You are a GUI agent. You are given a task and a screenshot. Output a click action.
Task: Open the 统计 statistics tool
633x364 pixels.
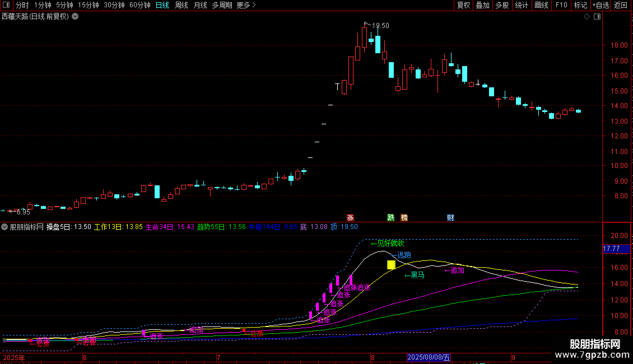522,5
